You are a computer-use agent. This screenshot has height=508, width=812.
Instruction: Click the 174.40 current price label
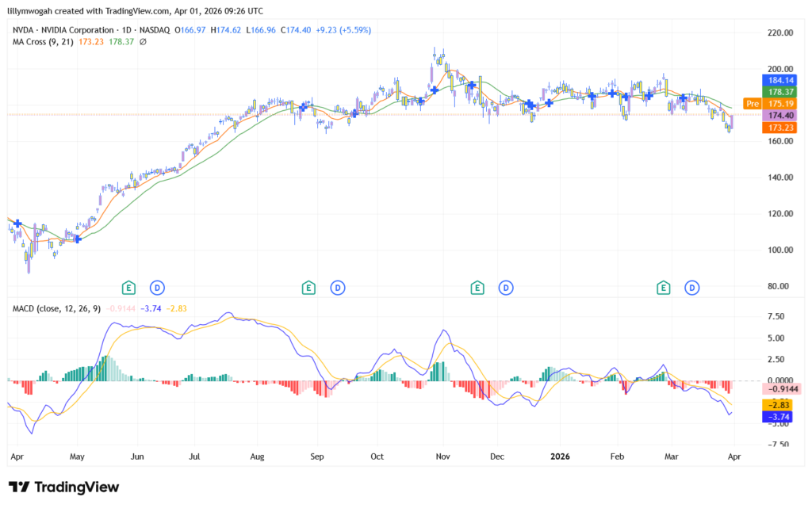coord(778,115)
